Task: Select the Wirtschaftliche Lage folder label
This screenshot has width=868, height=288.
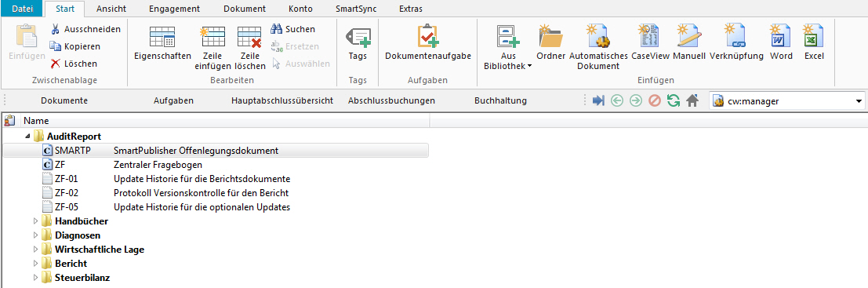Action: click(x=100, y=250)
